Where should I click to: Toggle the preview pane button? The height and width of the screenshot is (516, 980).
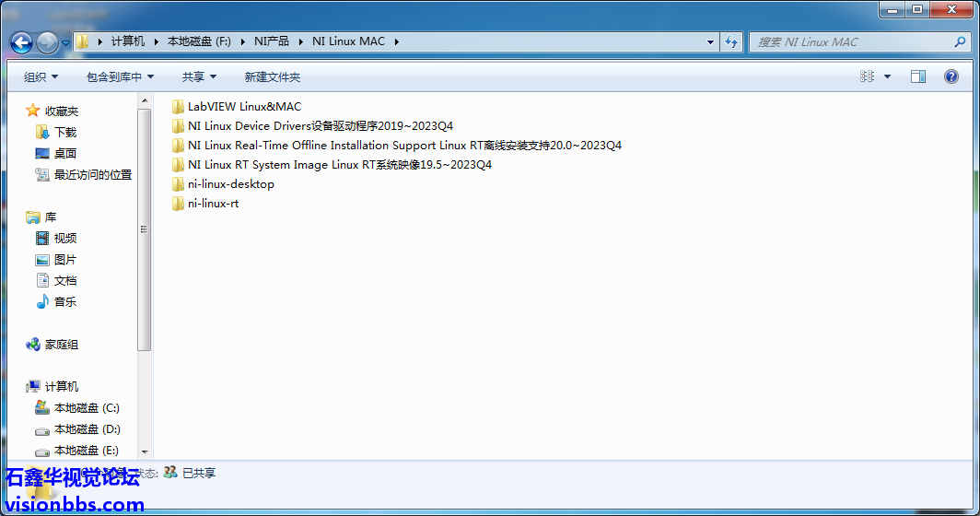click(918, 76)
